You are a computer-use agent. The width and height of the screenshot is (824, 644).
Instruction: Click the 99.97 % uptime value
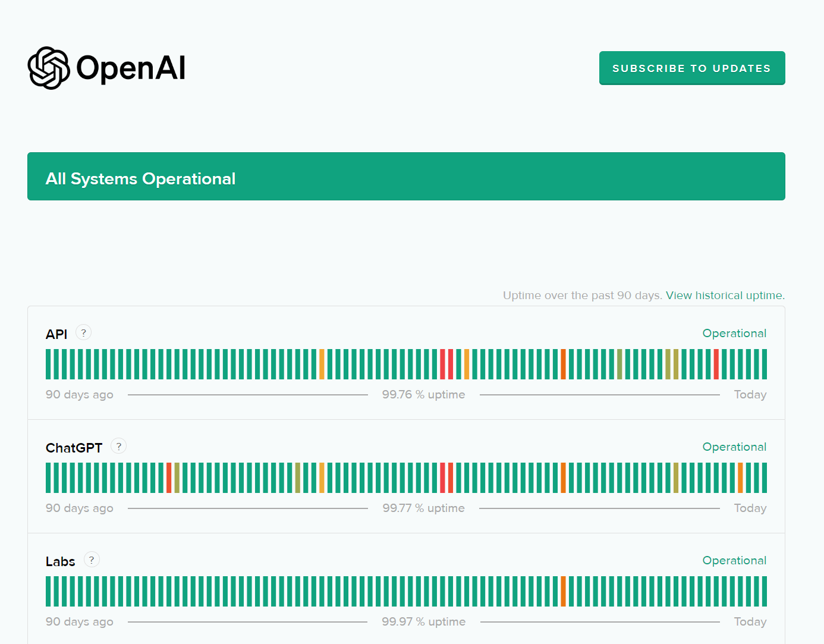(424, 622)
